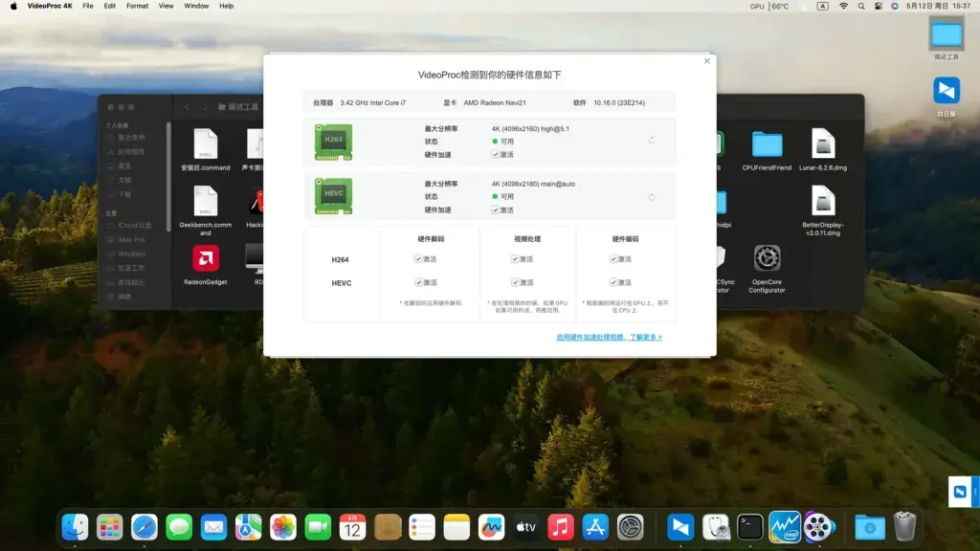The image size is (980, 551).
Task: Open the 启用硬件加速处理视频 了解更多 link
Action: click(x=609, y=337)
